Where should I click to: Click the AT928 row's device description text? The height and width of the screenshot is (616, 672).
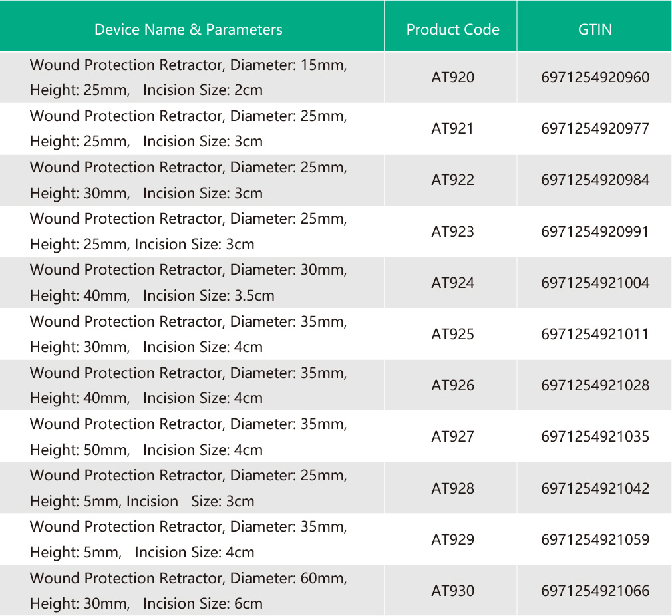[188, 488]
